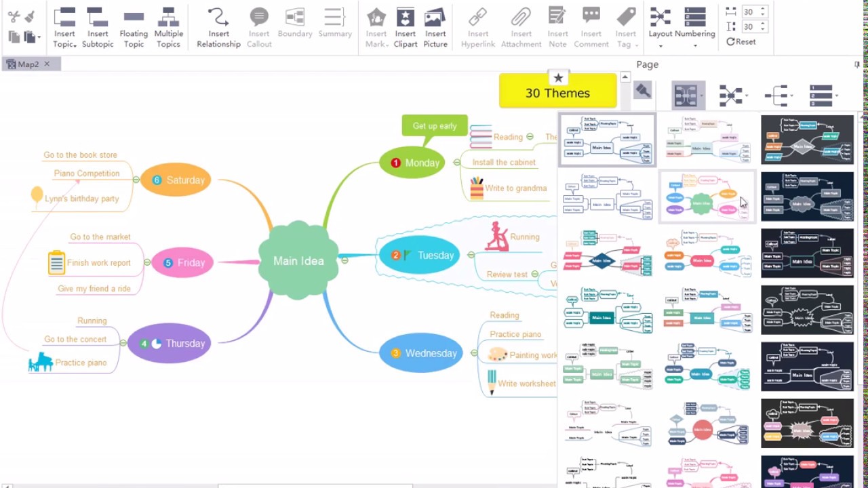Open the Page panel tab
This screenshot has width=868, height=488.
pos(647,64)
